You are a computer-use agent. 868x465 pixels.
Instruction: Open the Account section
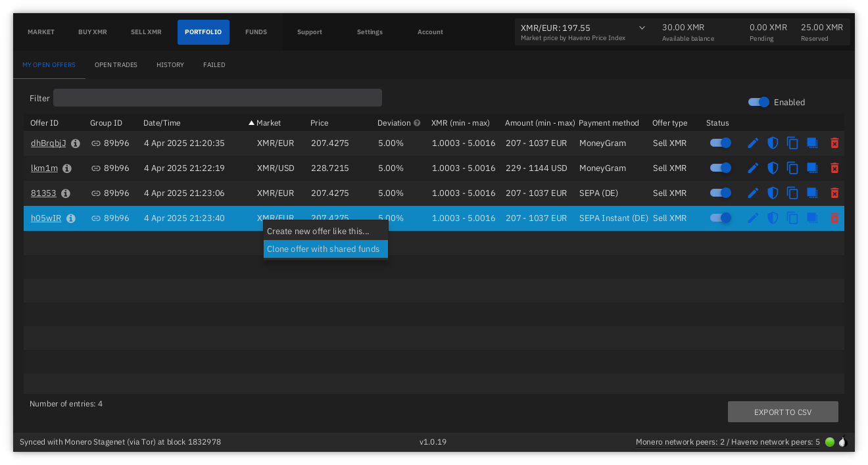pos(430,32)
